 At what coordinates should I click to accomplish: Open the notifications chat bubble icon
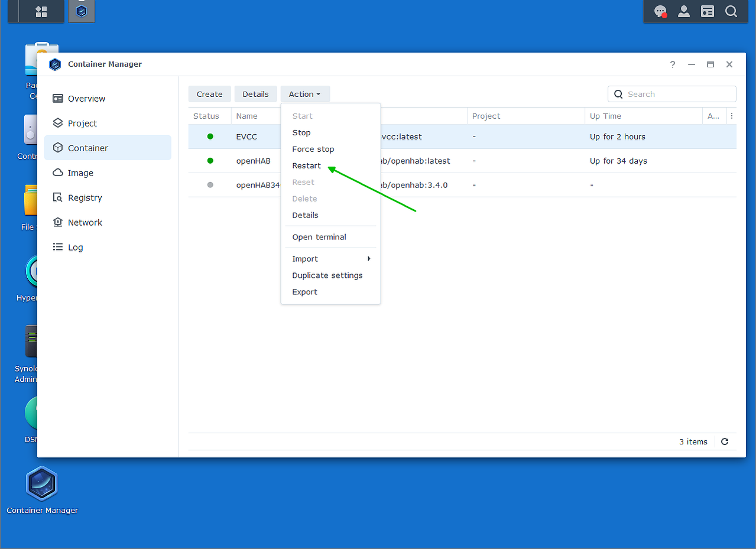[x=660, y=11]
